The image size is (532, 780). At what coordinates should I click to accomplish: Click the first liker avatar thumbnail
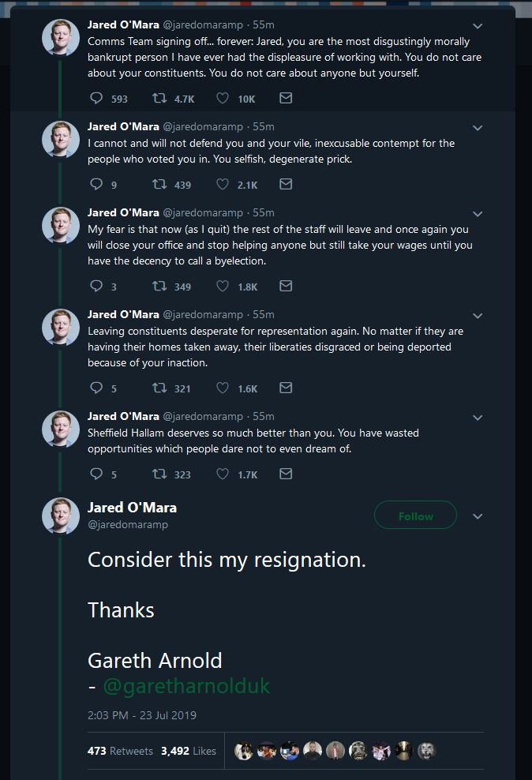244,751
